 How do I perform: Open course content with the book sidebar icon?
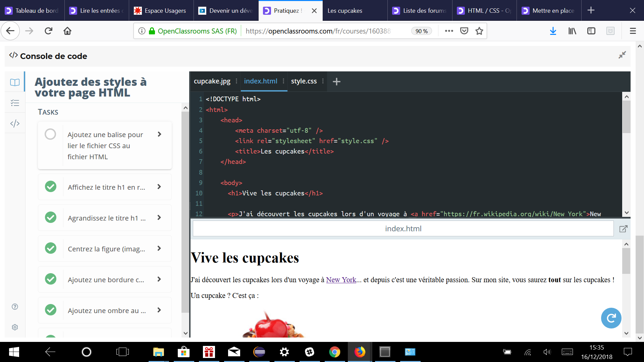15,82
